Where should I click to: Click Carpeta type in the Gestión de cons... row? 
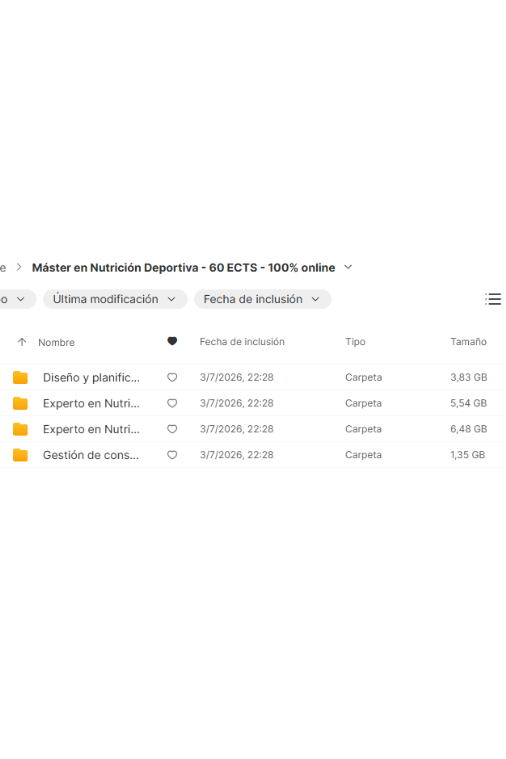click(x=364, y=455)
